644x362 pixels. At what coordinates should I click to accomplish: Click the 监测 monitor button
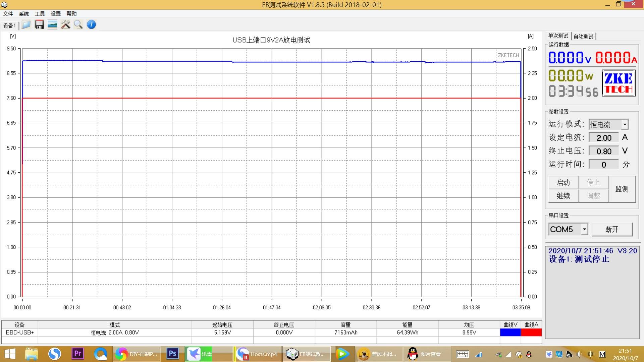click(x=622, y=189)
